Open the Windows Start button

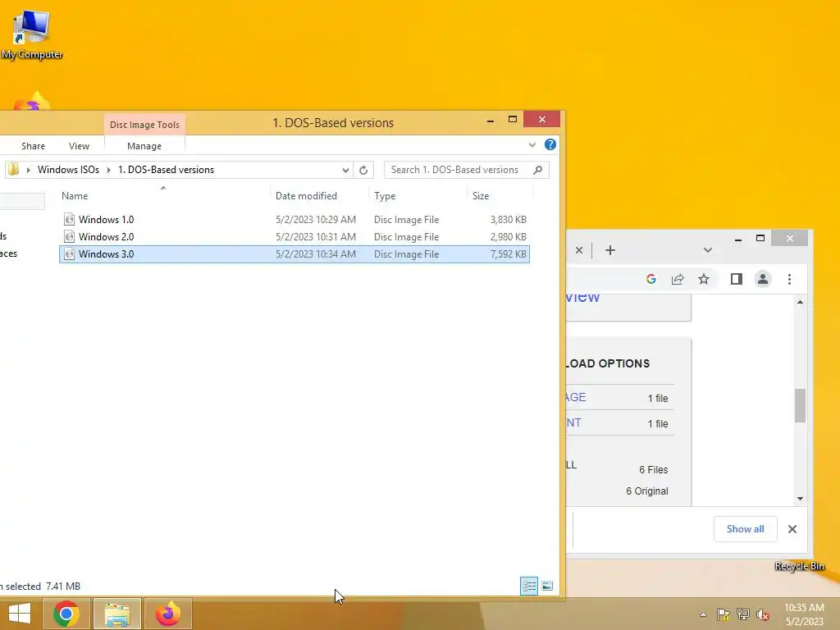(x=20, y=614)
